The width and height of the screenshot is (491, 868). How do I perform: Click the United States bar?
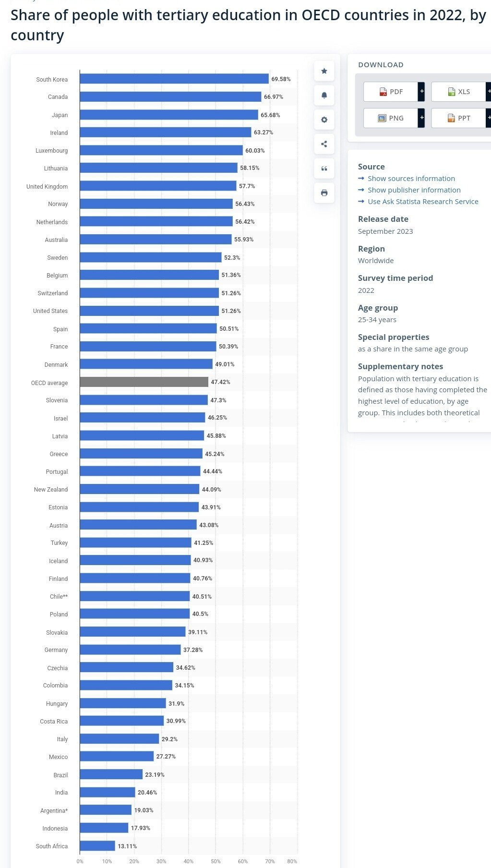tap(149, 311)
